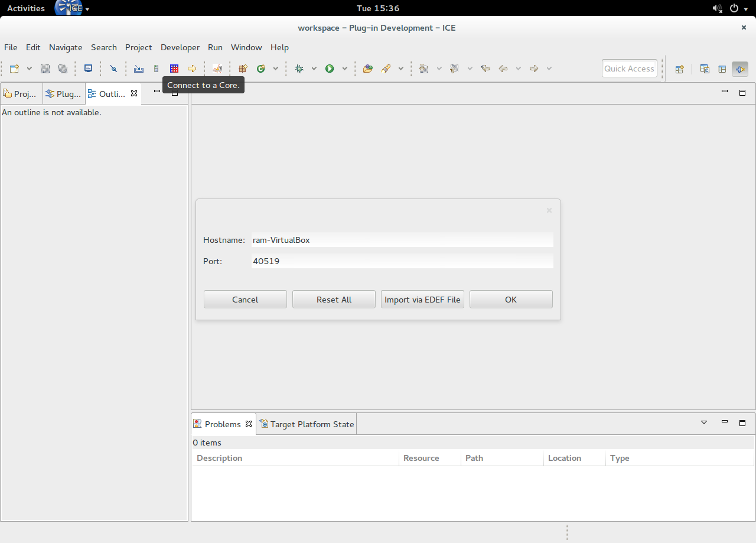
Task: Click the spark pencil toolbar icon
Action: pos(217,69)
